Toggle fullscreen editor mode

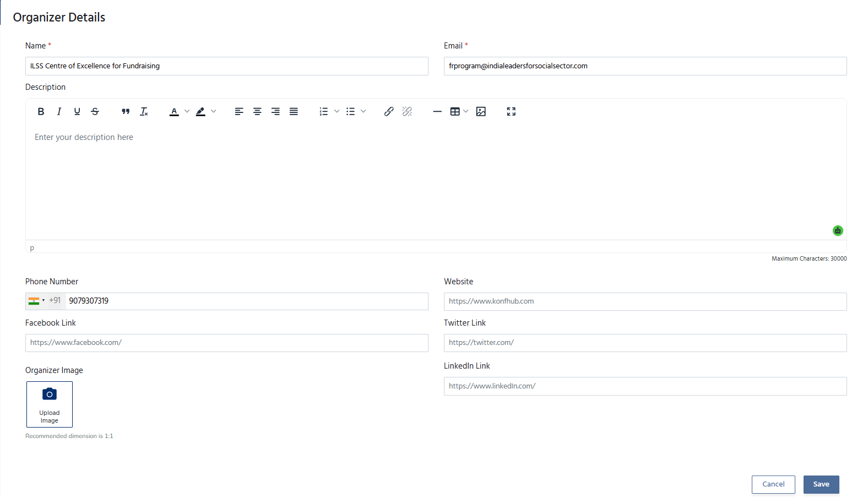511,111
